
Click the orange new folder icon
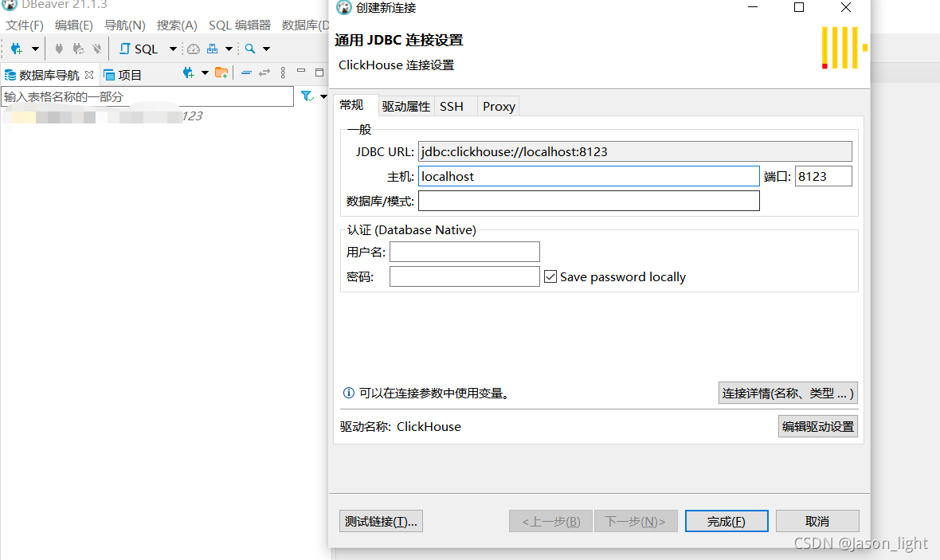point(221,73)
